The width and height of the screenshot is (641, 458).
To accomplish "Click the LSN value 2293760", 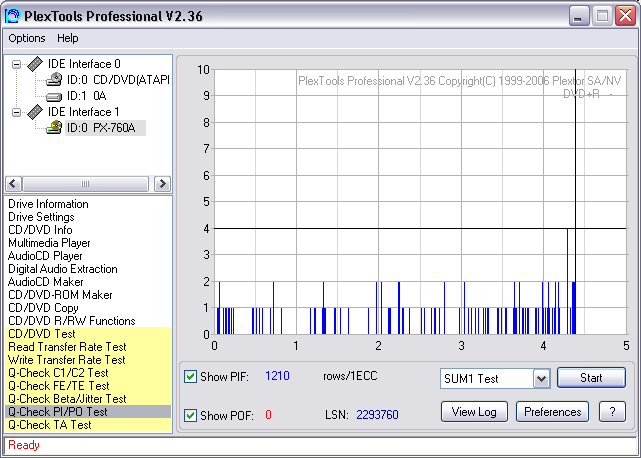I will [x=377, y=415].
